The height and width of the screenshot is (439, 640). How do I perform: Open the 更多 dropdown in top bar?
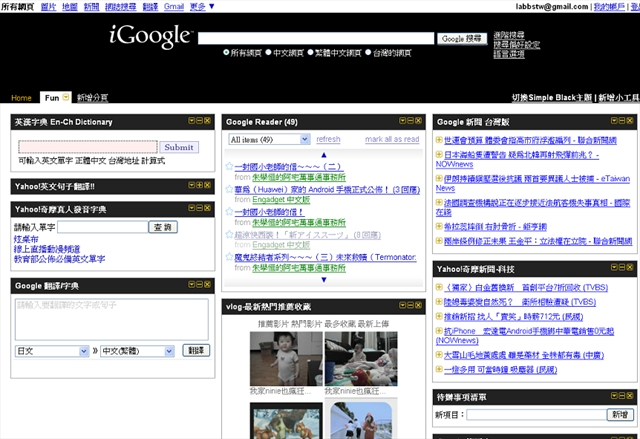click(202, 7)
